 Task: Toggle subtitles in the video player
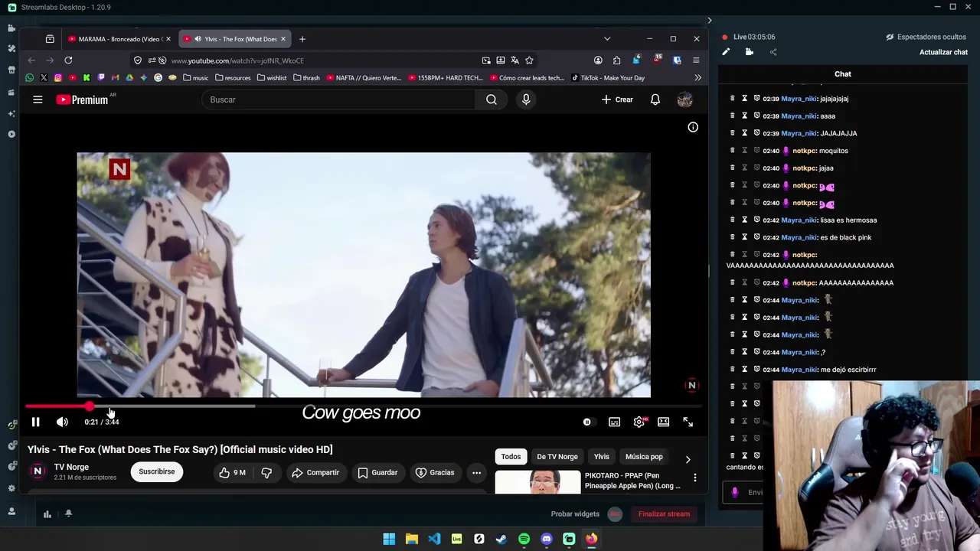pos(614,422)
